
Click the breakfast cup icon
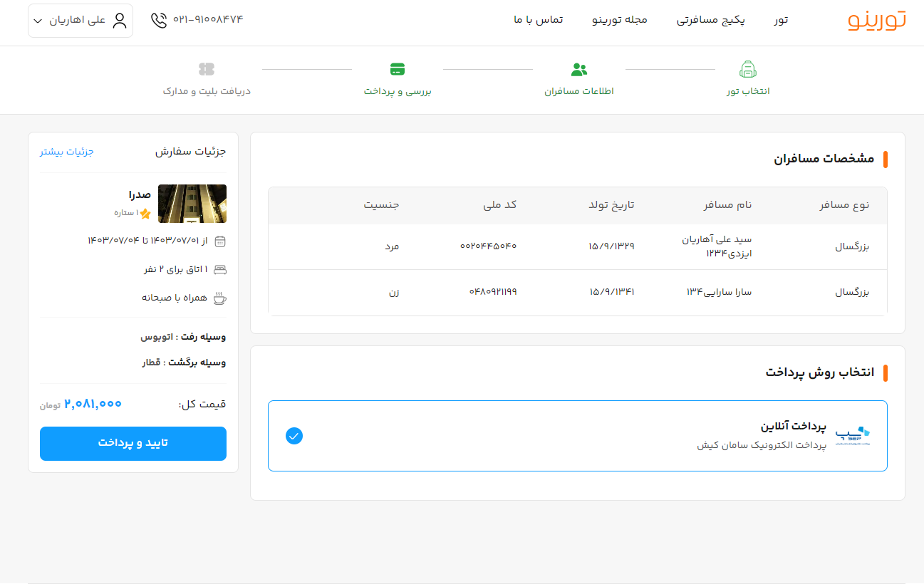pos(220,298)
